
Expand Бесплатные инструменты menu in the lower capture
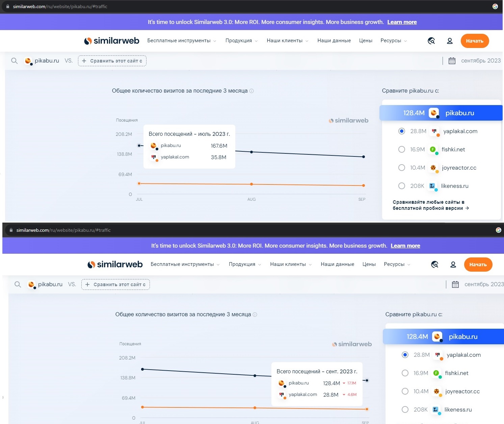pyautogui.click(x=185, y=264)
